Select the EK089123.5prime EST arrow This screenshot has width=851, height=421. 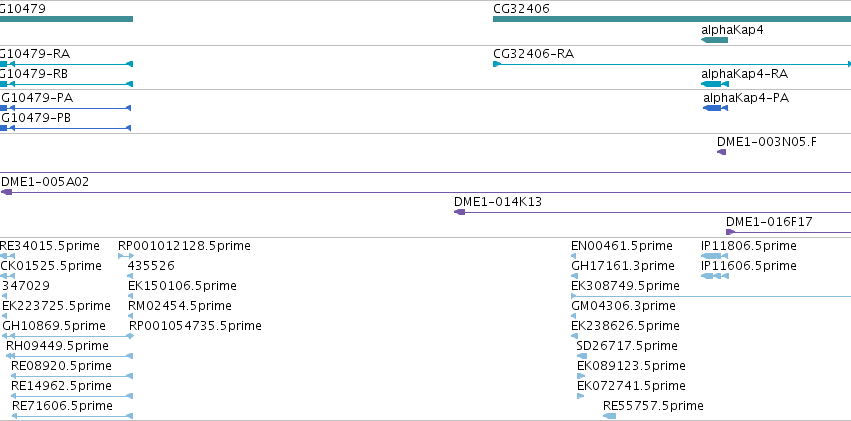(x=581, y=376)
